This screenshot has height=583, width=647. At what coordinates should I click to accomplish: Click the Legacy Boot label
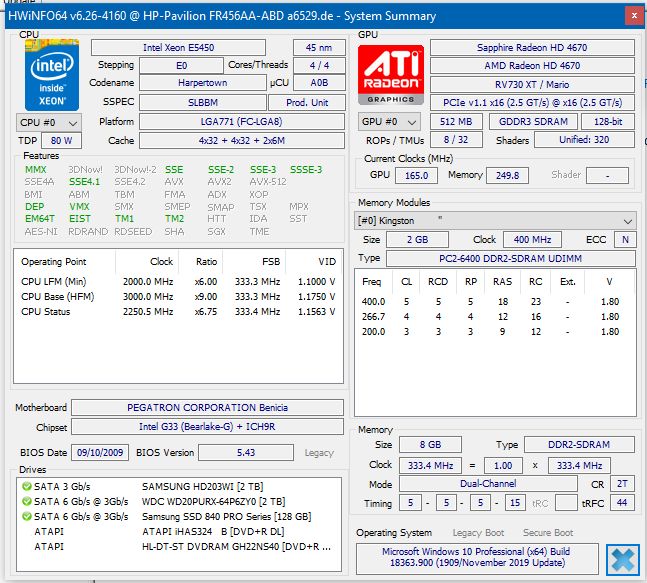[478, 533]
